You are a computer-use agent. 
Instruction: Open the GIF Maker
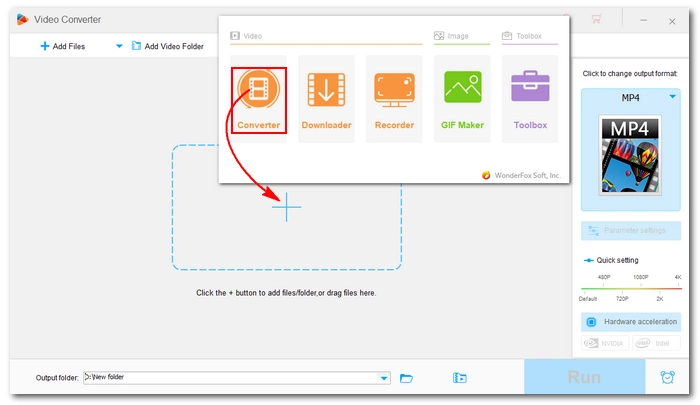(x=462, y=100)
